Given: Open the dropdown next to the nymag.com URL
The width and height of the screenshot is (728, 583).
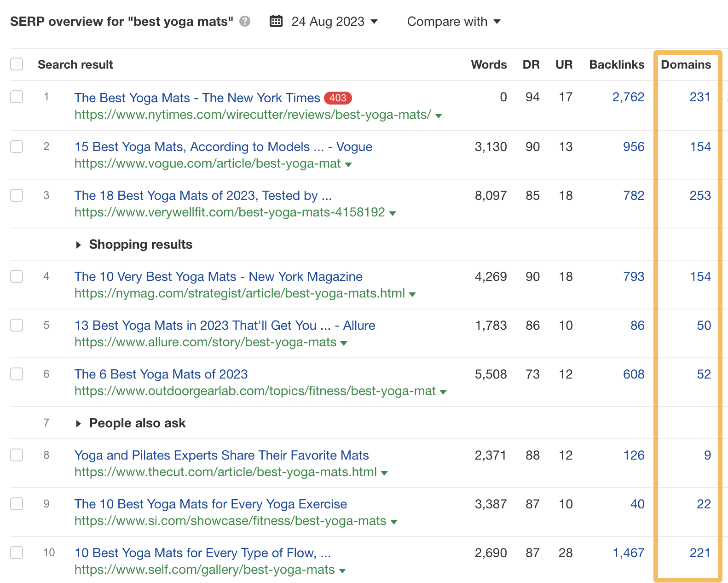Looking at the screenshot, I should 412,294.
